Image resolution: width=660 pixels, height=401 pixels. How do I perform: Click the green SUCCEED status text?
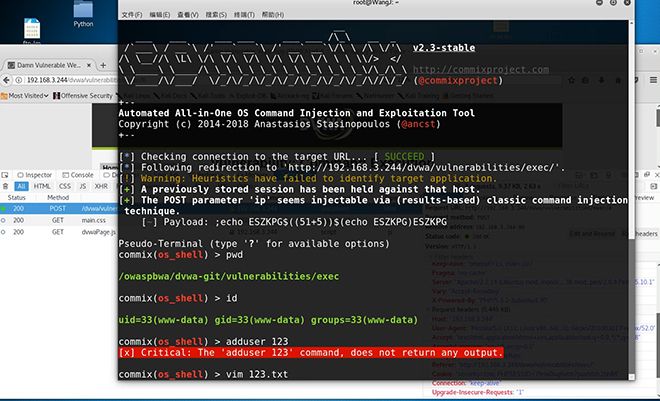[404, 157]
